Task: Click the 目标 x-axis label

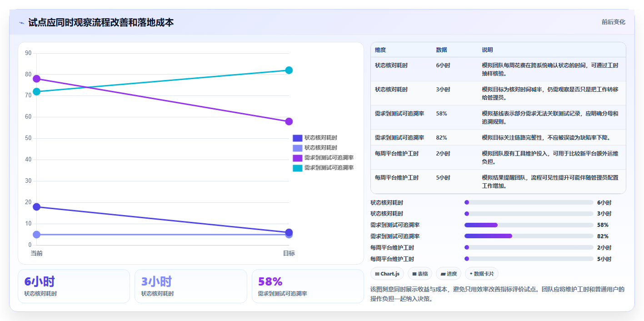Action: [x=289, y=253]
